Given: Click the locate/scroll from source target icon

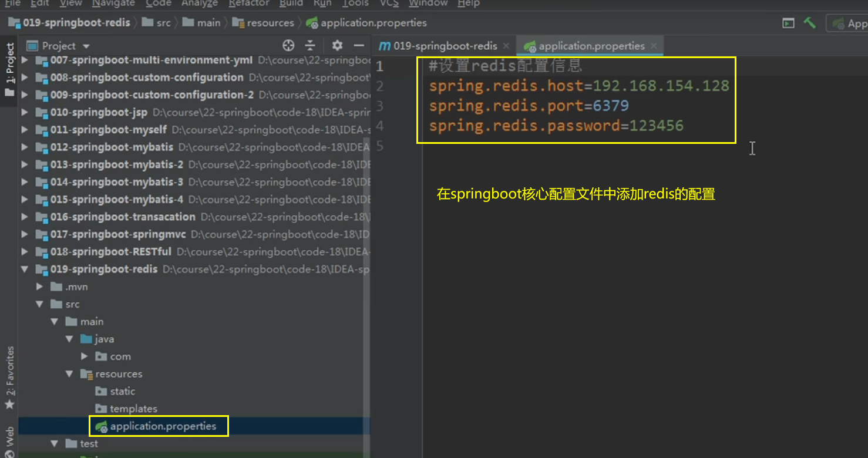Looking at the screenshot, I should point(288,45).
